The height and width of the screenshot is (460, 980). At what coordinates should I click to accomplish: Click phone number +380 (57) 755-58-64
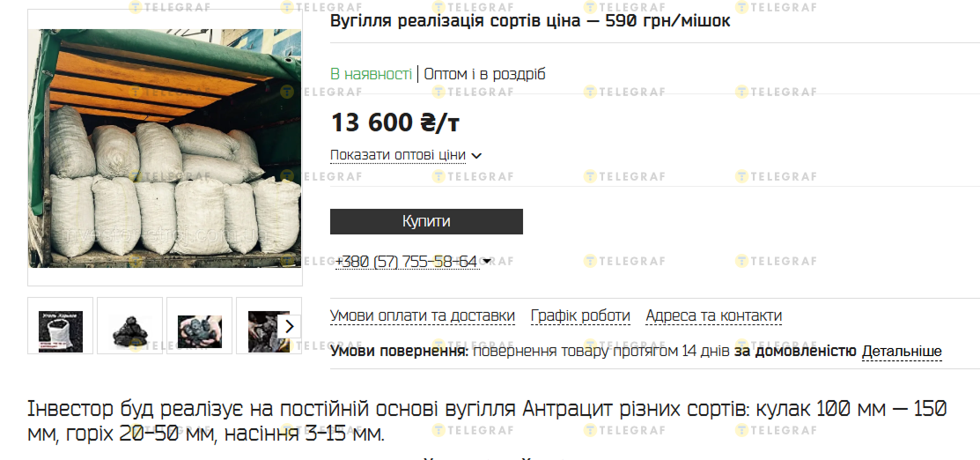pos(407,262)
